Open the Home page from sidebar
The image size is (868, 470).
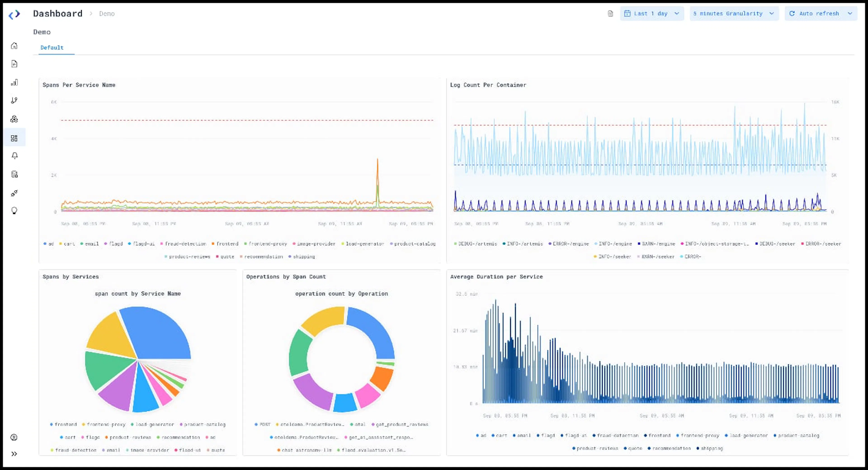click(x=14, y=45)
